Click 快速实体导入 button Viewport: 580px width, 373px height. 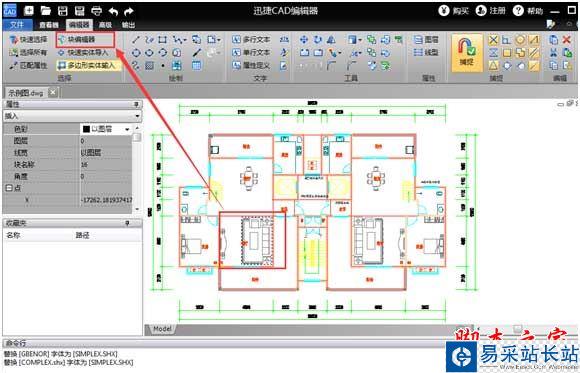click(83, 53)
